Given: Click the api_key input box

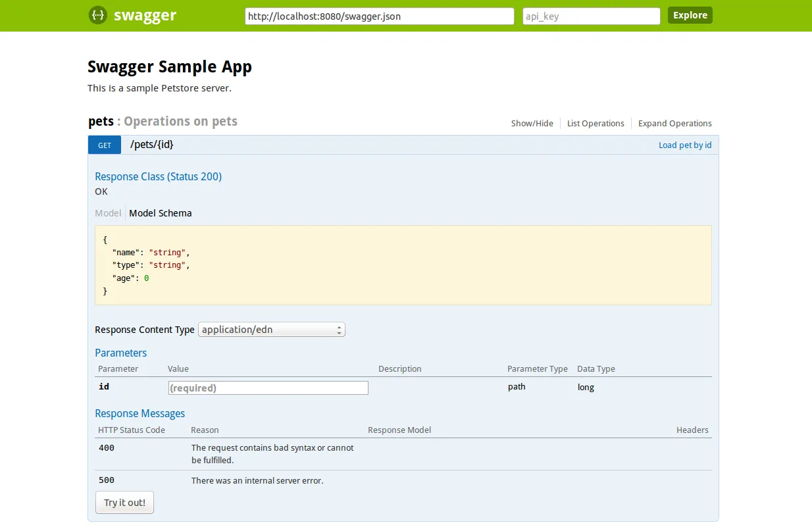Looking at the screenshot, I should click(x=591, y=16).
